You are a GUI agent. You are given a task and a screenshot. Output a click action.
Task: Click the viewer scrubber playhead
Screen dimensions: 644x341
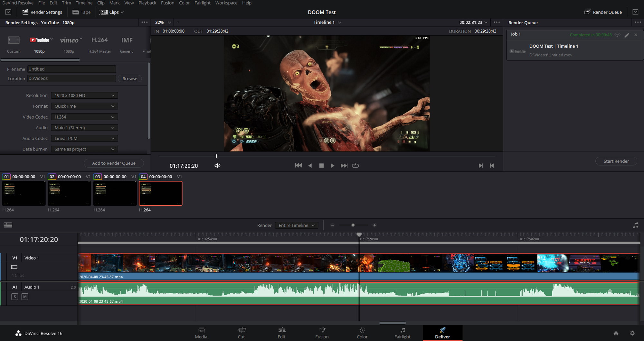pyautogui.click(x=216, y=156)
